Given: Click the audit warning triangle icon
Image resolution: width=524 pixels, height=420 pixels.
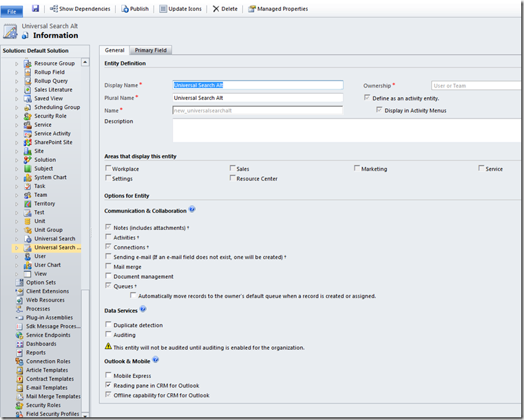Looking at the screenshot, I should pyautogui.click(x=108, y=346).
